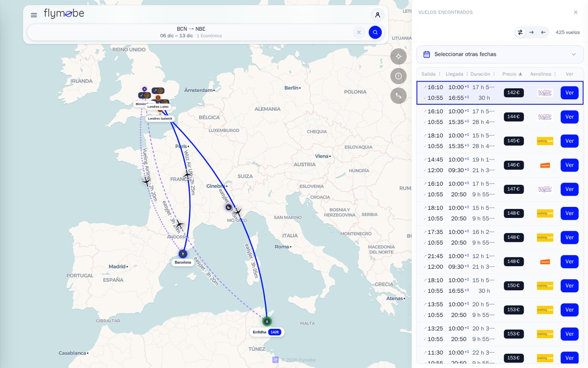The width and height of the screenshot is (588, 368).
Task: Click Ver for the 150 € flight
Action: (x=570, y=286)
